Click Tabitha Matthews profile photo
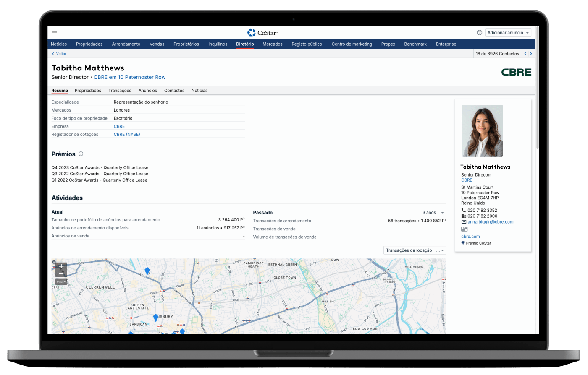Viewport: 588px width, 375px height. pos(482,131)
